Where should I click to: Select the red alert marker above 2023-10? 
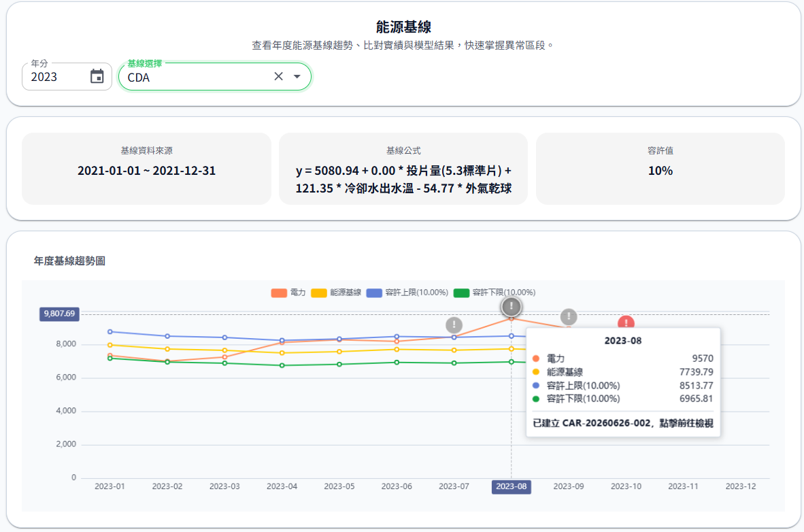pyautogui.click(x=626, y=322)
